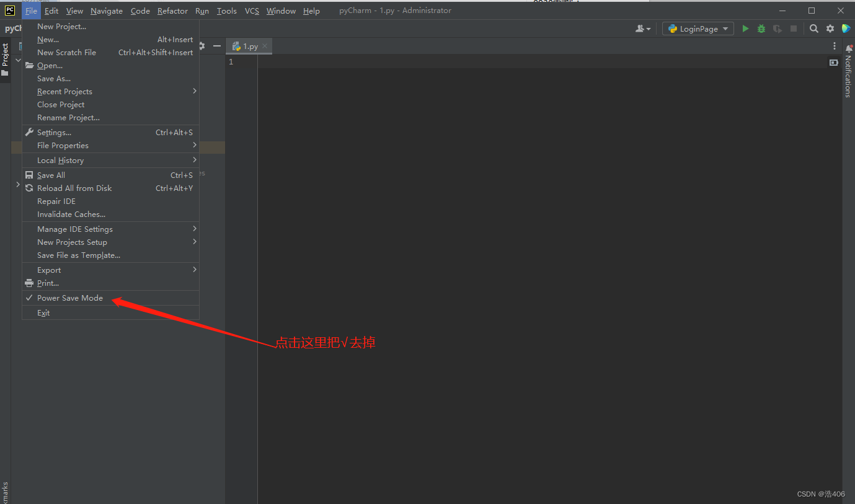This screenshot has width=855, height=504.
Task: Click the colorful plugin logo icon at the toolbar's end
Action: 846,29
